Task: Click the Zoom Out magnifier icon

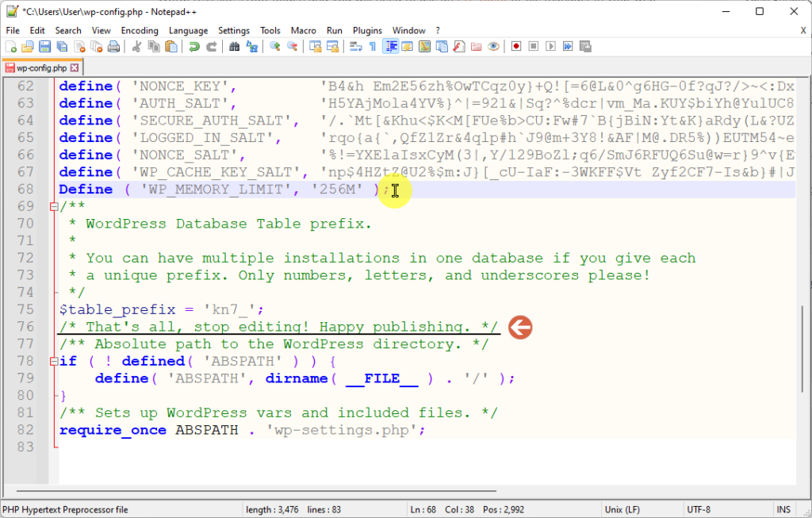Action: coord(292,47)
